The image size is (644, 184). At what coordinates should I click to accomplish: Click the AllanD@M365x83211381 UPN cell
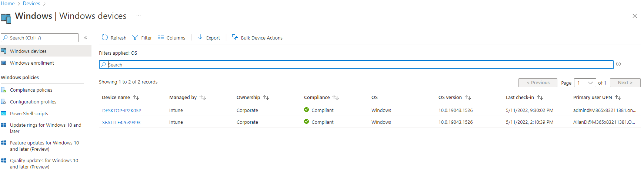[x=604, y=122]
